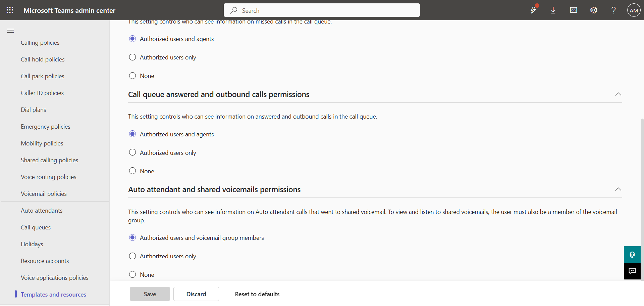The width and height of the screenshot is (644, 306).
Task: Go to Caller ID policies
Action: [x=42, y=93]
